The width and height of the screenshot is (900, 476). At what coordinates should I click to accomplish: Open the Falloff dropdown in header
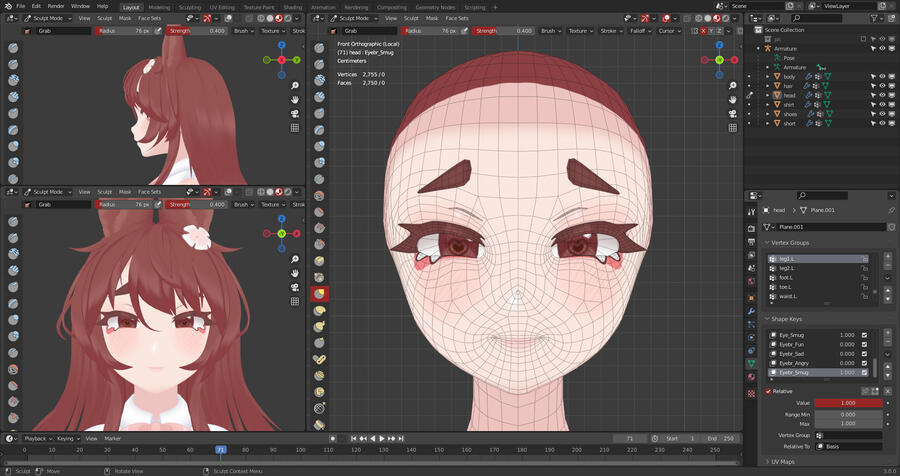[x=637, y=31]
